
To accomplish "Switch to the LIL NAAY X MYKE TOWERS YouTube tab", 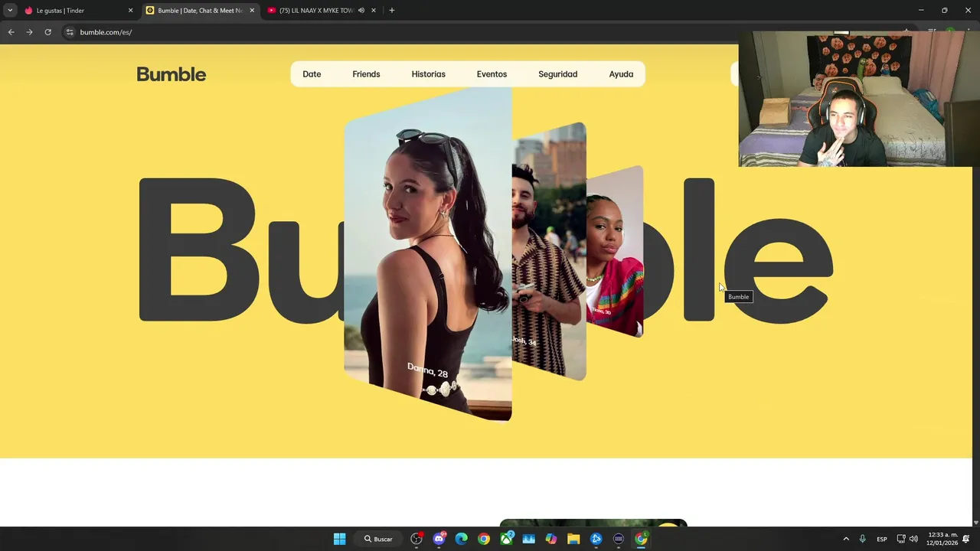I will [x=317, y=11].
